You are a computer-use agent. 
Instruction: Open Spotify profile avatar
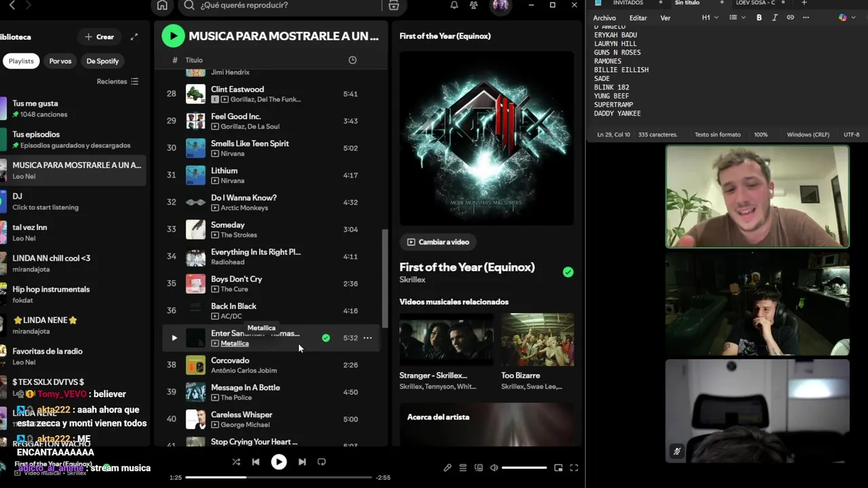(500, 5)
